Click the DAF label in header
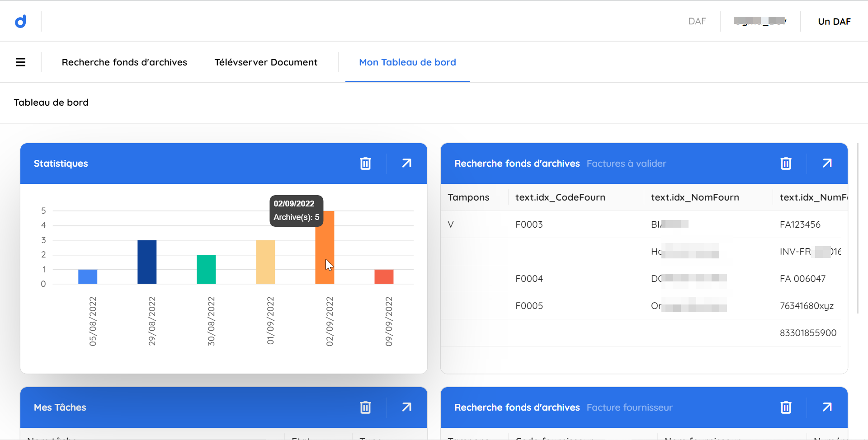This screenshot has width=868, height=440. [x=697, y=22]
